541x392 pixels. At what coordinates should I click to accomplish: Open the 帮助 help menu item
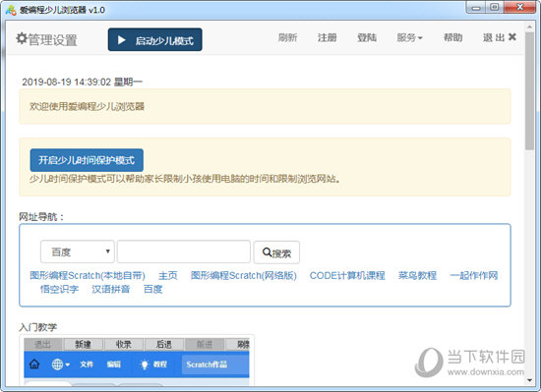[x=453, y=37]
